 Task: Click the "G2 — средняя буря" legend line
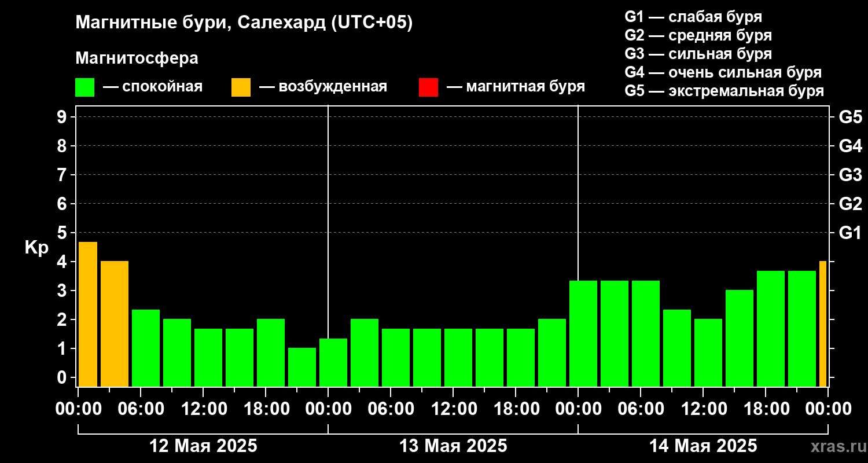tap(698, 35)
